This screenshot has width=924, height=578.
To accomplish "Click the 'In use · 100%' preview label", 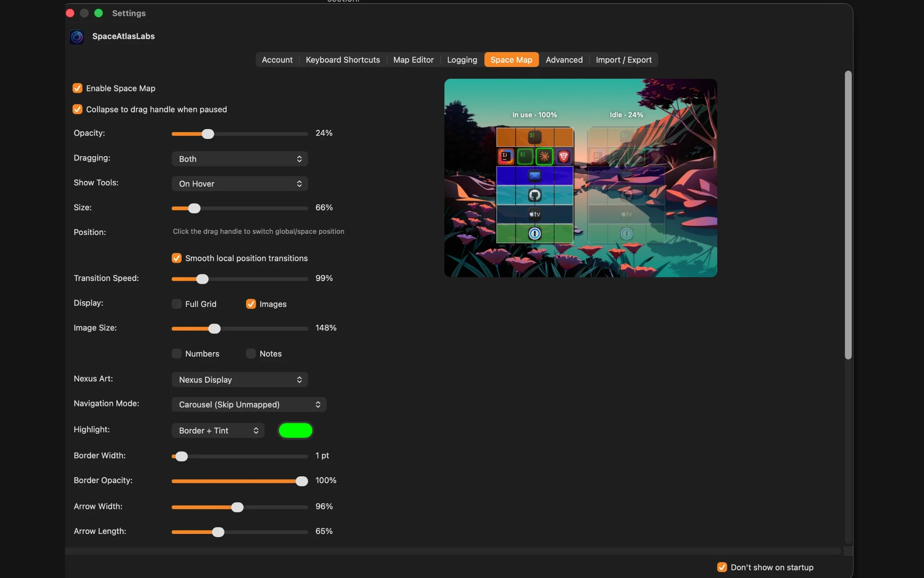I will pos(534,115).
